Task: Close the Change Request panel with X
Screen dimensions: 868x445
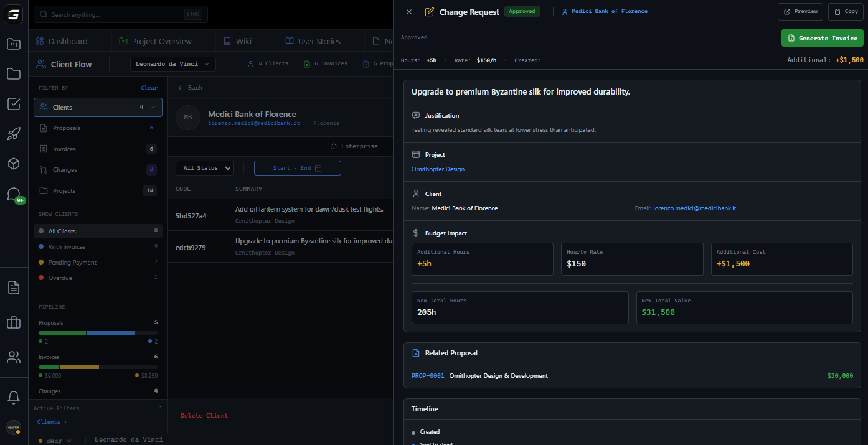Action: click(x=409, y=12)
